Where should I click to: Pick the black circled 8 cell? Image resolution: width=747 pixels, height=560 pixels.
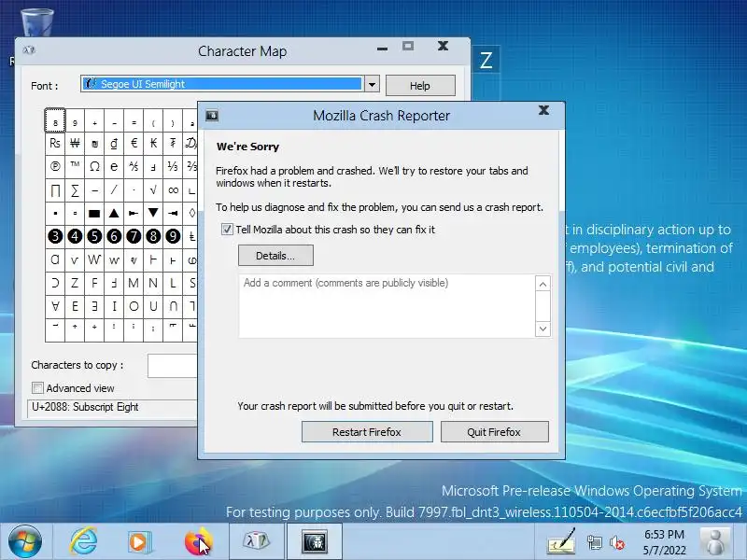(x=153, y=236)
